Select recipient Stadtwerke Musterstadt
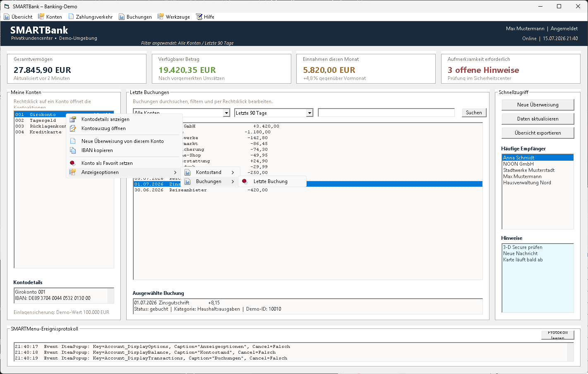The image size is (588, 374). (538, 170)
